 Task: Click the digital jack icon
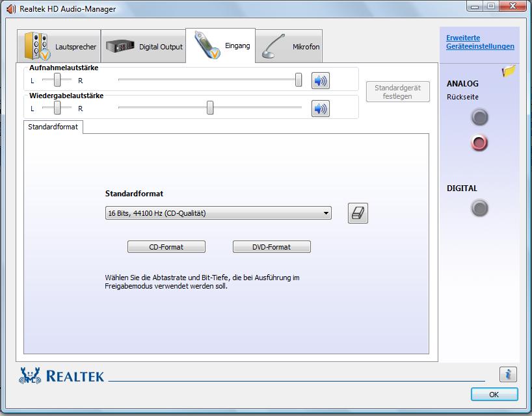click(479, 209)
